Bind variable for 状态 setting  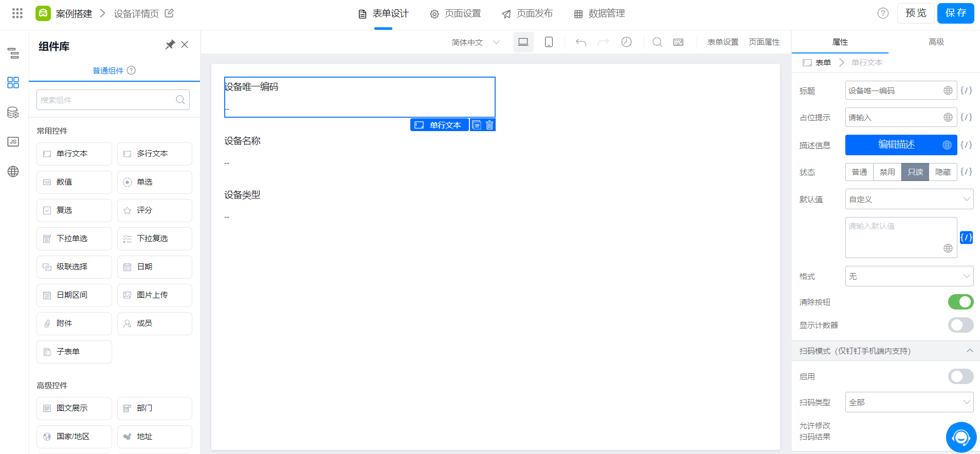[x=966, y=172]
